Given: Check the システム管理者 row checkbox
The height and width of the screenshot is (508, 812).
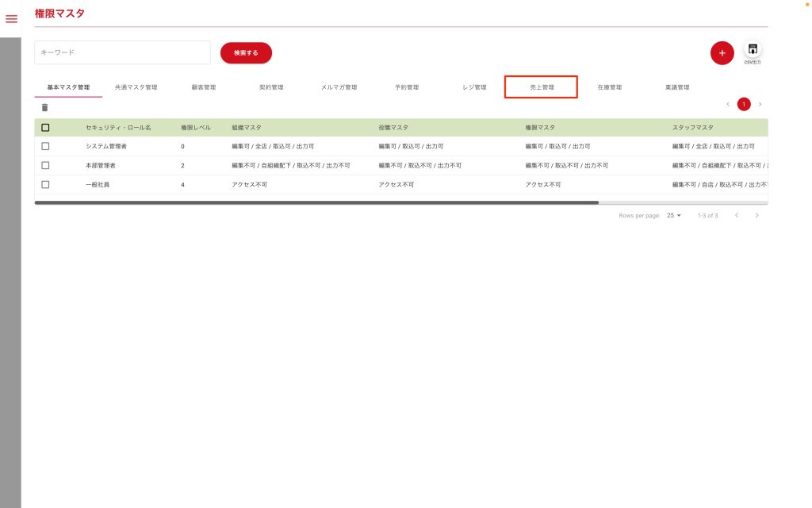Looking at the screenshot, I should point(45,146).
